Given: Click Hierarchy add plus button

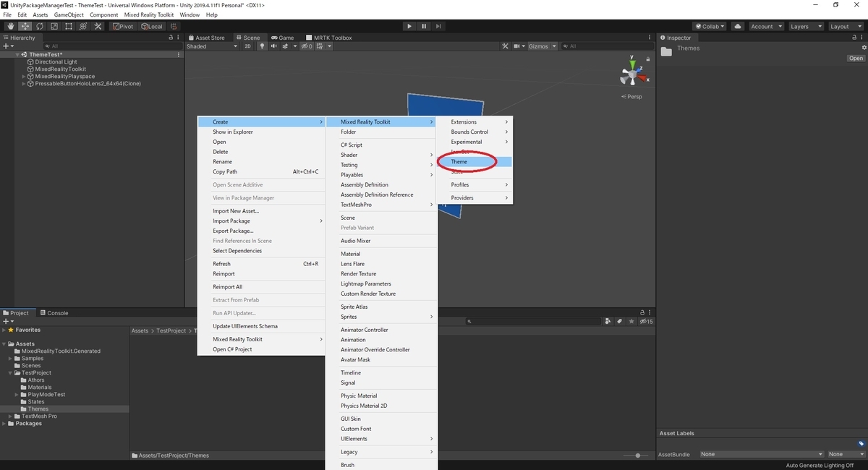Looking at the screenshot, I should click(8, 46).
